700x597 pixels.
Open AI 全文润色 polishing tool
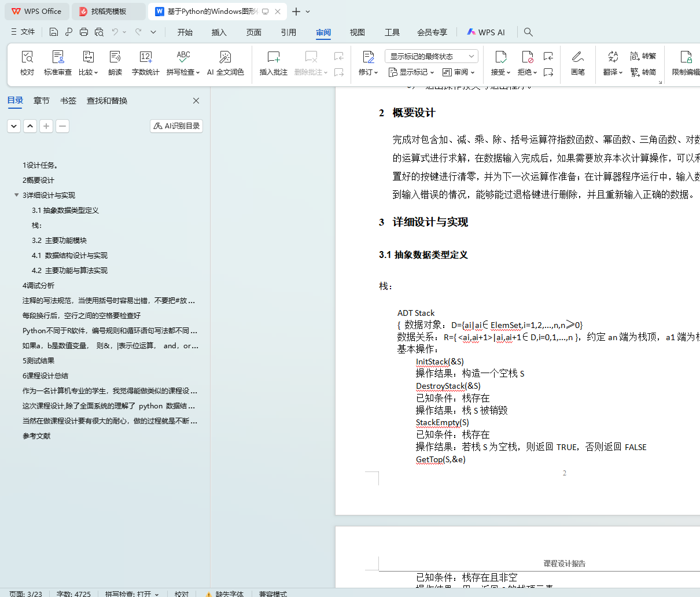(x=226, y=63)
